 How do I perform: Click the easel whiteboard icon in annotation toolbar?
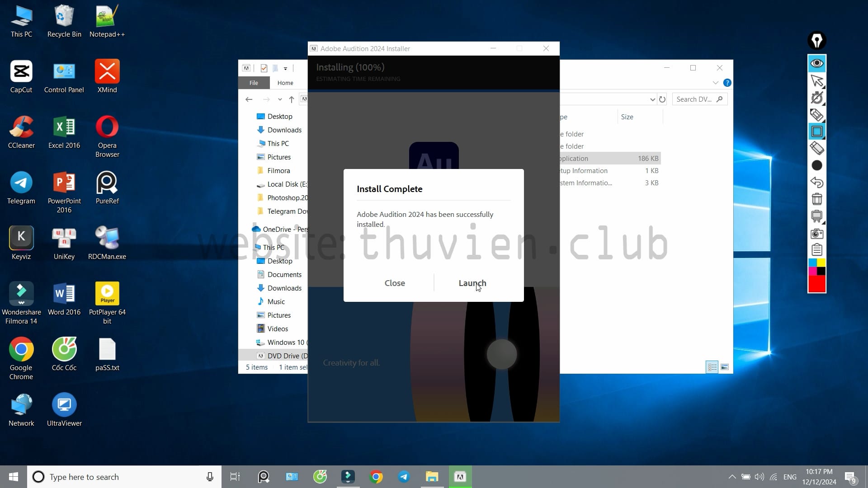coord(816,216)
